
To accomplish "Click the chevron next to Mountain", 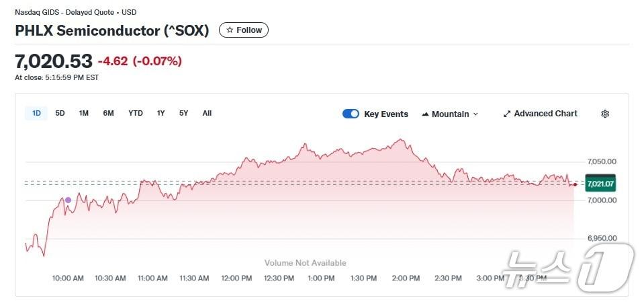I will 476,114.
